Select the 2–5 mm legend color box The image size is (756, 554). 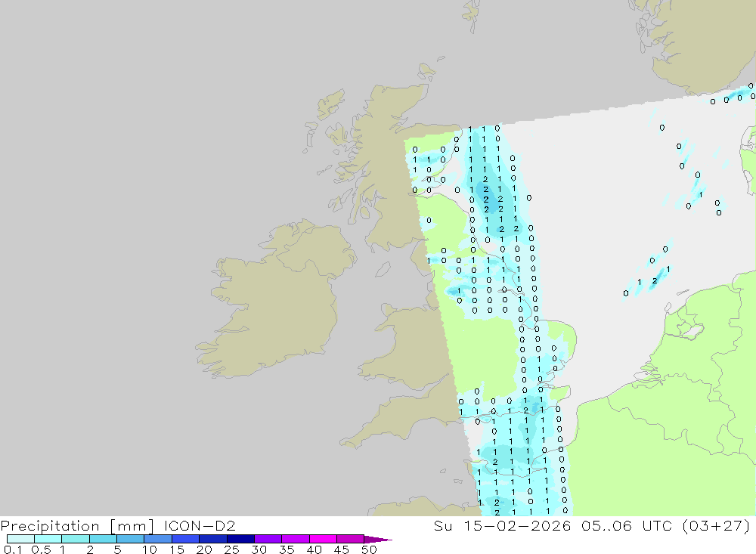pyautogui.click(x=103, y=539)
